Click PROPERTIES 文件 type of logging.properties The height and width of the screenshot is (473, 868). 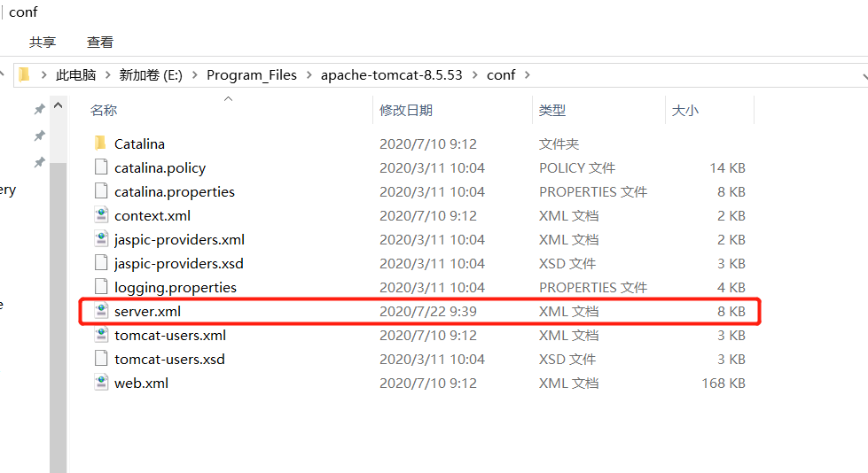tap(593, 287)
